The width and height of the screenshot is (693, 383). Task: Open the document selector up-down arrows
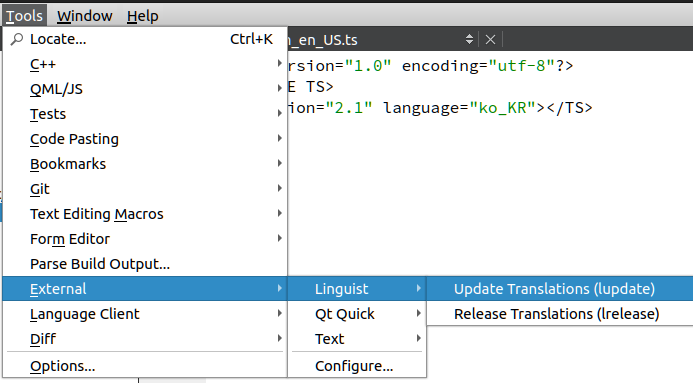click(469, 39)
